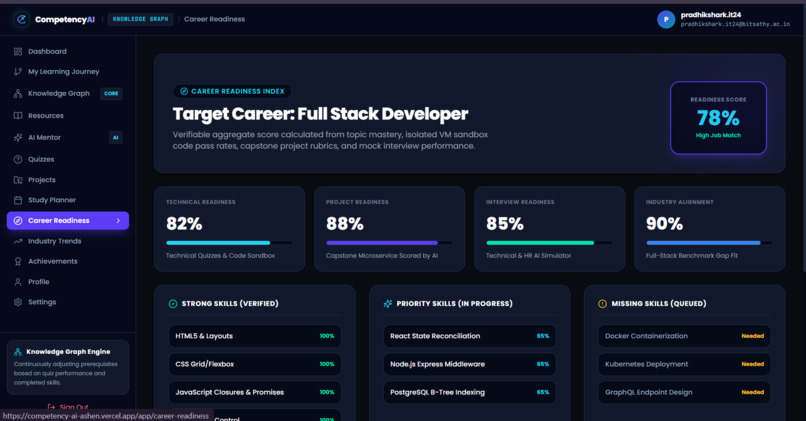Click the Knowledge Graph Engine card icon
This screenshot has height=421, width=806.
pyautogui.click(x=18, y=352)
